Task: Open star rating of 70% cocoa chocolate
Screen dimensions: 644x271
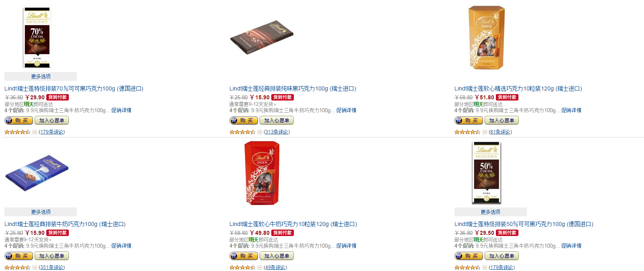Action: point(17,132)
